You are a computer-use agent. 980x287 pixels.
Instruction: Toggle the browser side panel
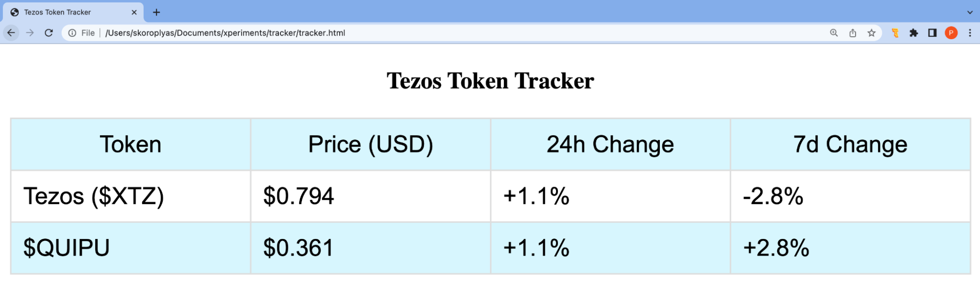pos(932,33)
